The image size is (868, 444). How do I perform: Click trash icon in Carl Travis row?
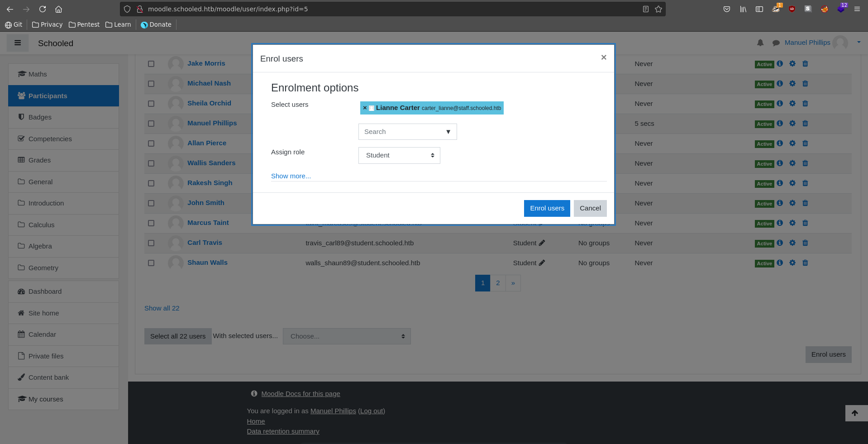805,243
